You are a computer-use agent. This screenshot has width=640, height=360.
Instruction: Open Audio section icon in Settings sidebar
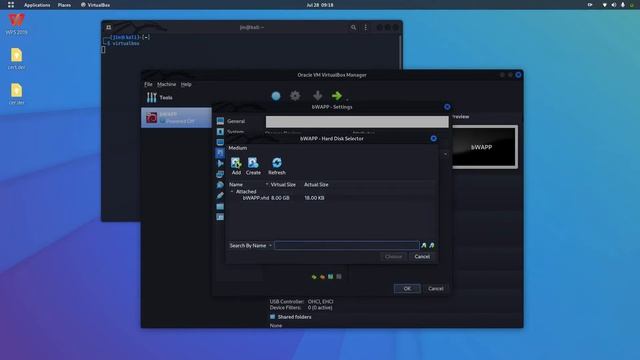click(x=220, y=164)
